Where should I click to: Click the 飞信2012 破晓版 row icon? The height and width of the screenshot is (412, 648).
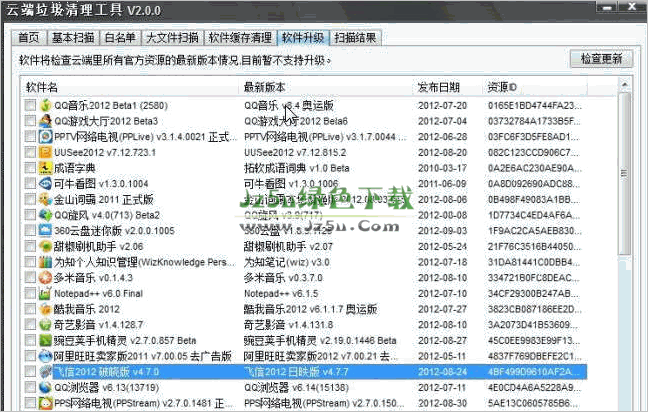[45, 372]
